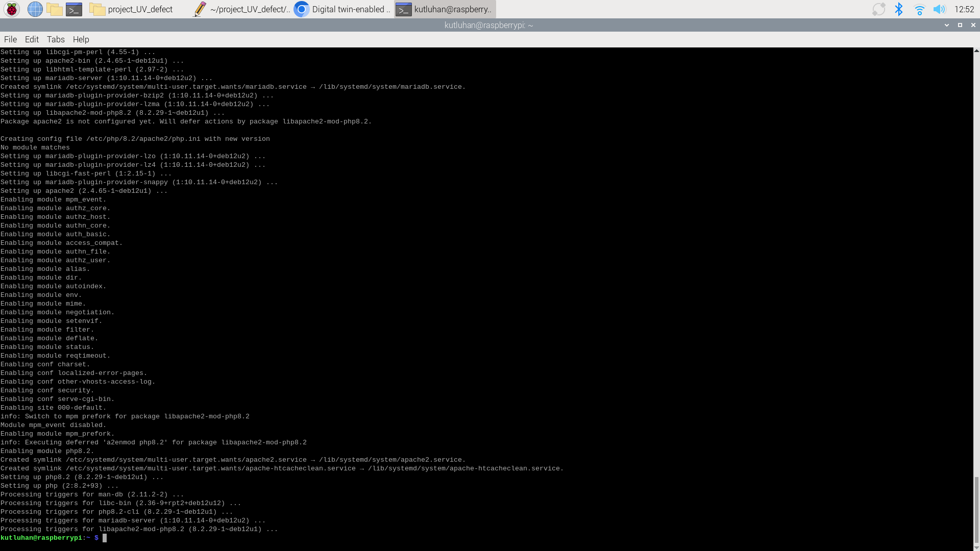Minimize the terminal window with the chevron button
The width and height of the screenshot is (980, 551).
947,25
